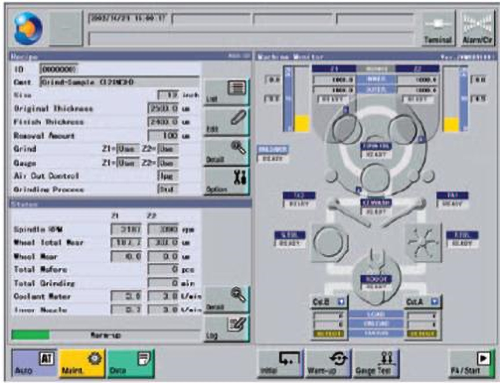
Task: Switch to Maint. mode
Action: (x=82, y=363)
